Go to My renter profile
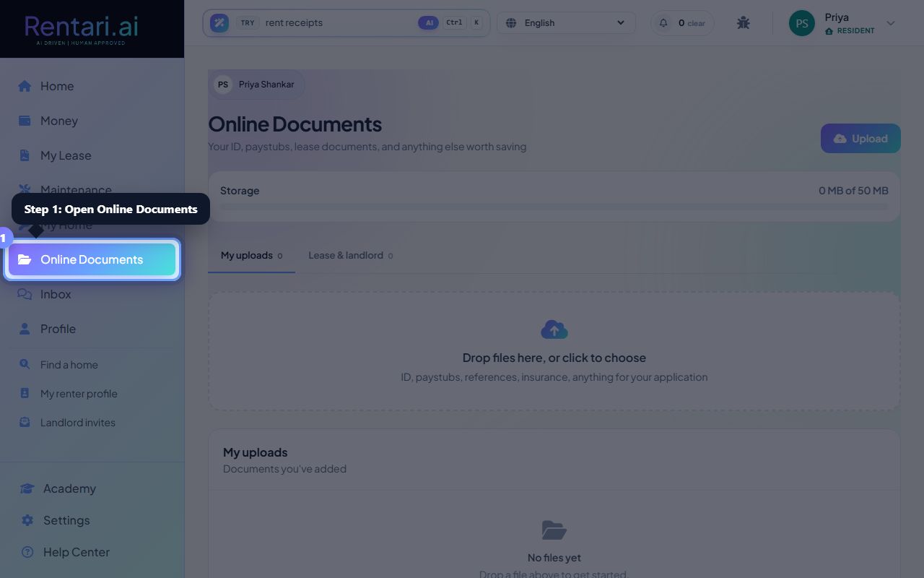 pos(92,393)
